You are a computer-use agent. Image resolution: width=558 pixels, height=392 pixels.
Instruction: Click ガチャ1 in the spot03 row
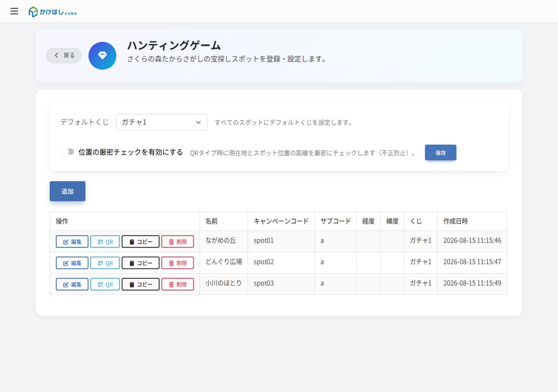[421, 283]
